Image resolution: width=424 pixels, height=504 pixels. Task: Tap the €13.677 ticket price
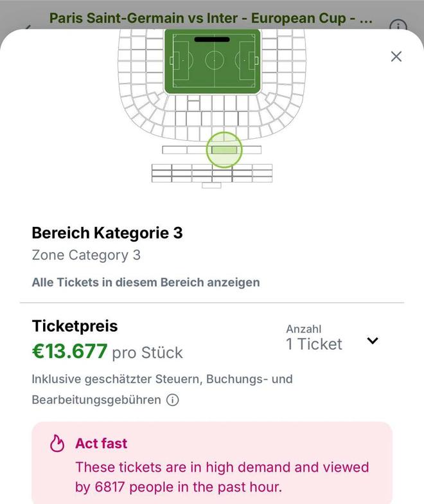pyautogui.click(x=69, y=351)
